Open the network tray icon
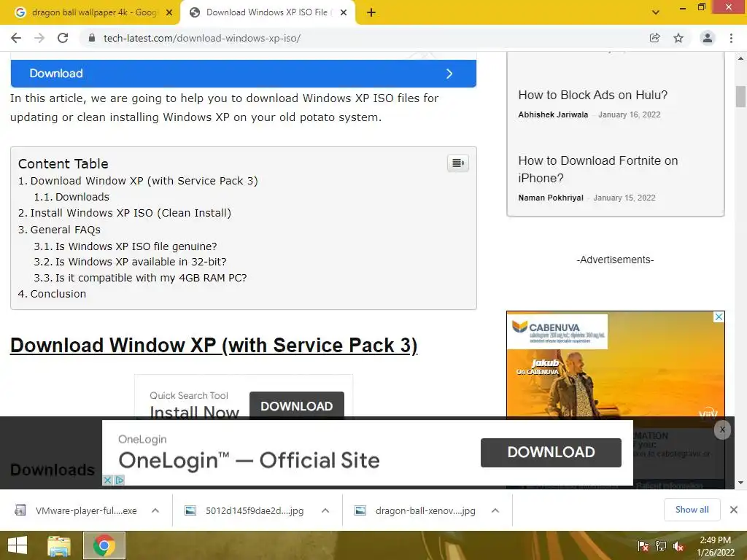747x560 pixels. [x=661, y=546]
